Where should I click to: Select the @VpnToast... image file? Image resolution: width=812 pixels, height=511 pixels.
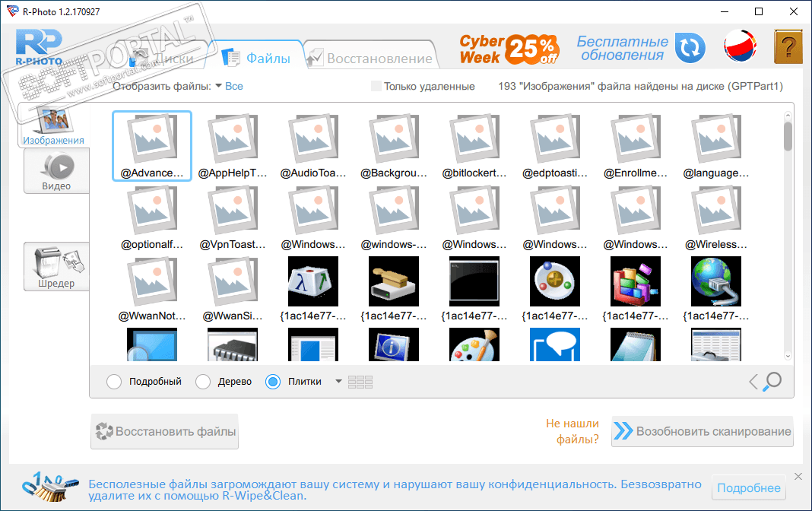point(233,217)
